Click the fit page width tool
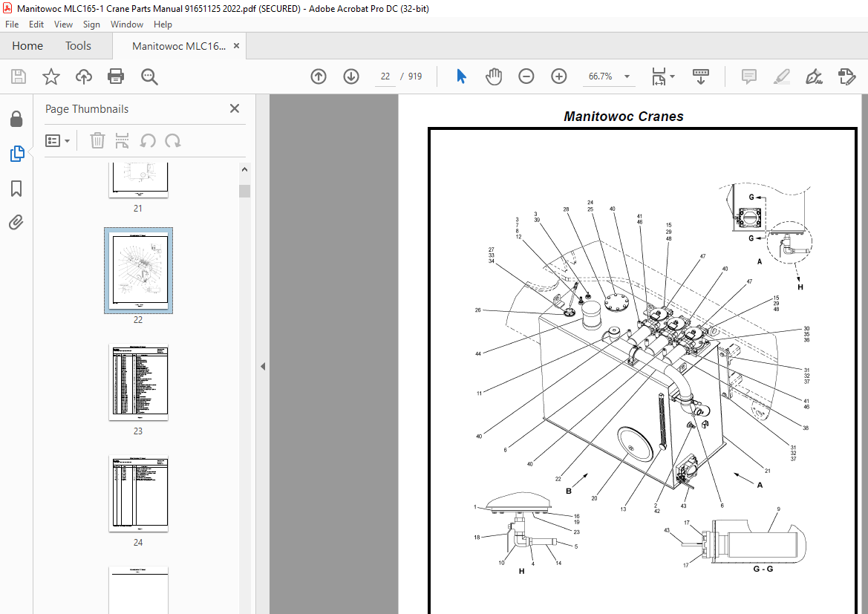Viewport: 868px width, 614px height. coord(659,76)
